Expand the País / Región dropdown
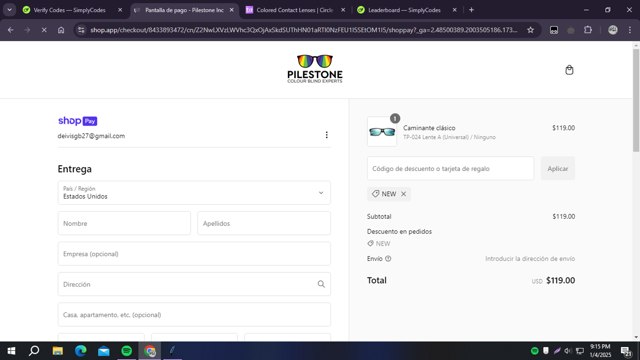This screenshot has width=640, height=360. pyautogui.click(x=194, y=193)
